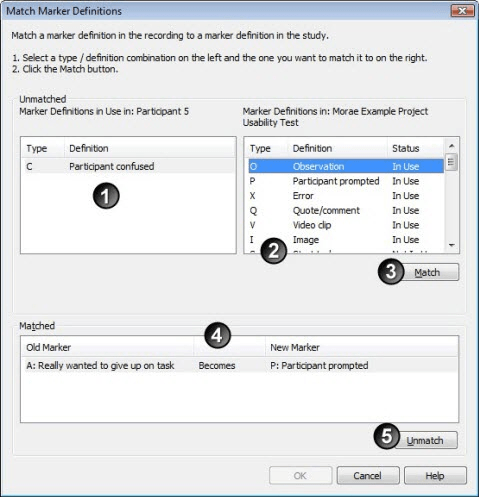This screenshot has width=479, height=497.
Task: Select the matched pair becoming Participant prompted
Action: pos(239,365)
